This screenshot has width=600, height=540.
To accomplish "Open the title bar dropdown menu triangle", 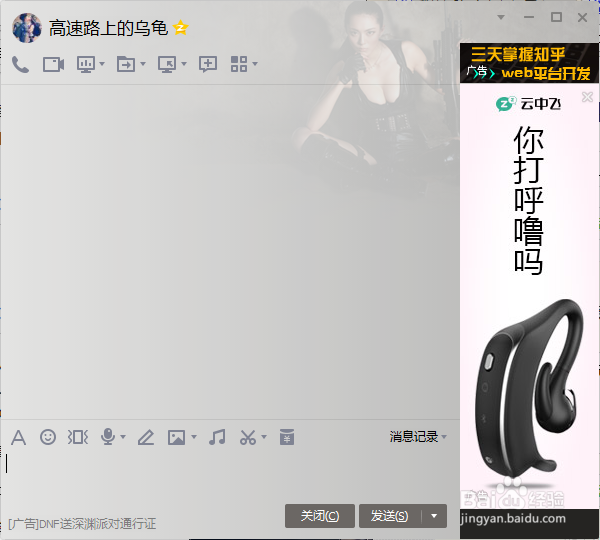I will click(x=501, y=17).
